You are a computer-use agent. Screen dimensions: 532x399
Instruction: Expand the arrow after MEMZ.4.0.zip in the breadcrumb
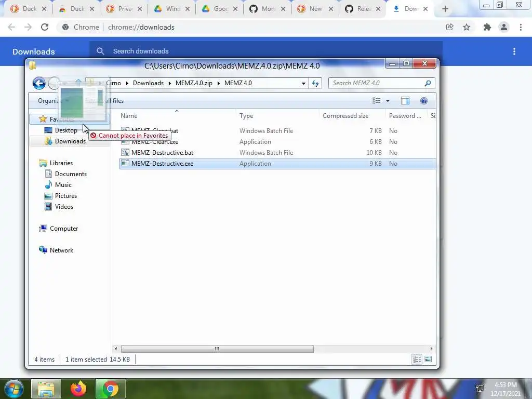pos(219,84)
